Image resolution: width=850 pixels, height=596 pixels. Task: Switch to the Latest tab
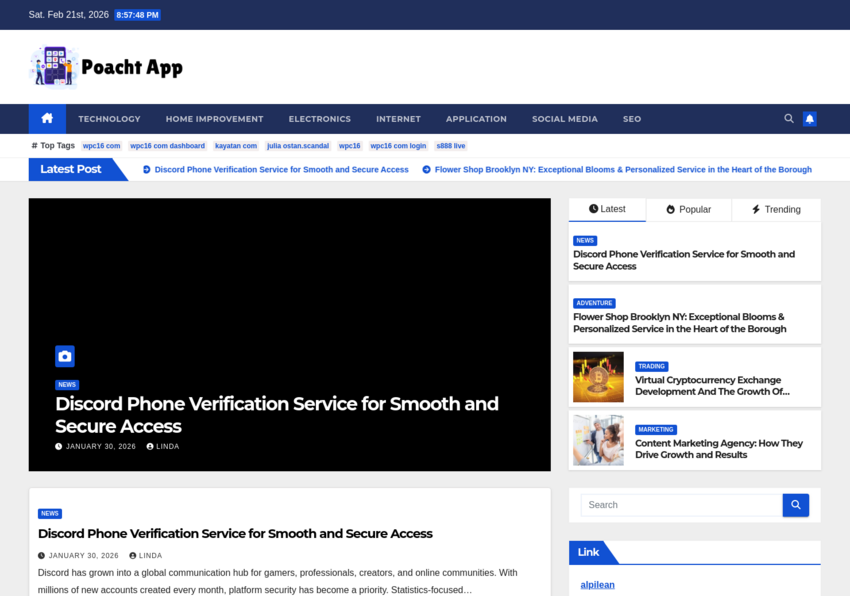pos(607,209)
